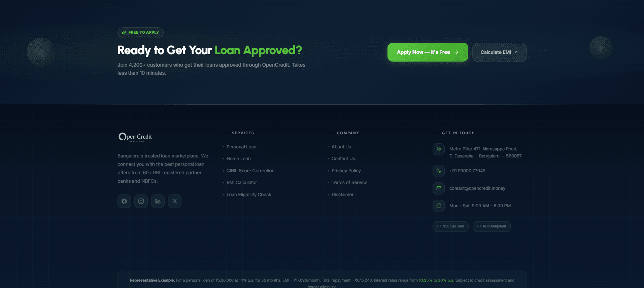Click the SERVICES column heading

(243, 133)
